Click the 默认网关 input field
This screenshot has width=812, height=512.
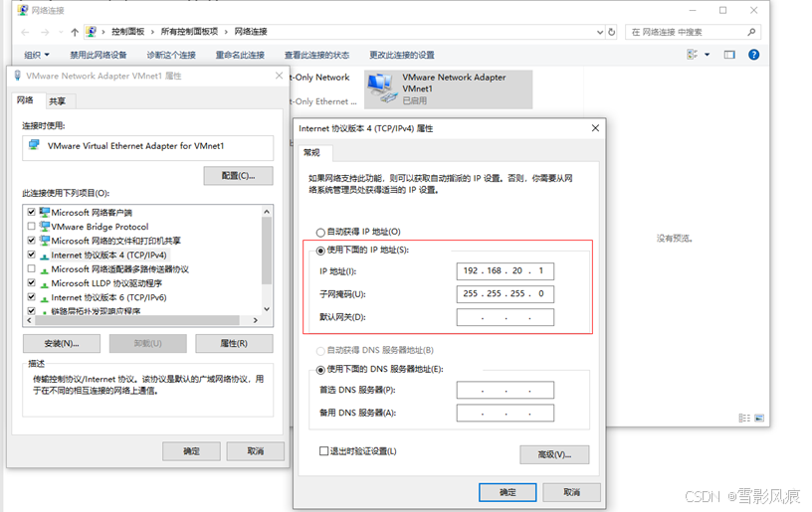coord(505,317)
